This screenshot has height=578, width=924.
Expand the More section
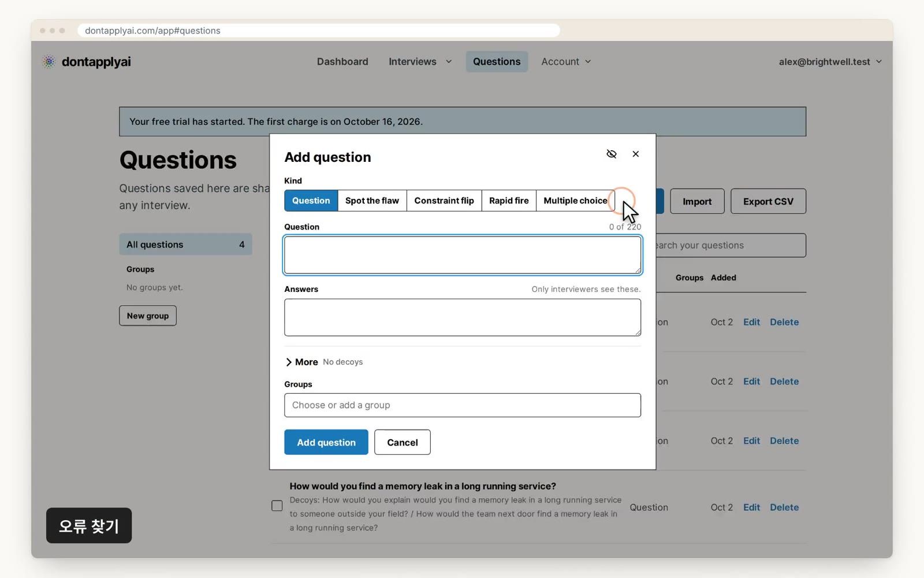tap(301, 362)
